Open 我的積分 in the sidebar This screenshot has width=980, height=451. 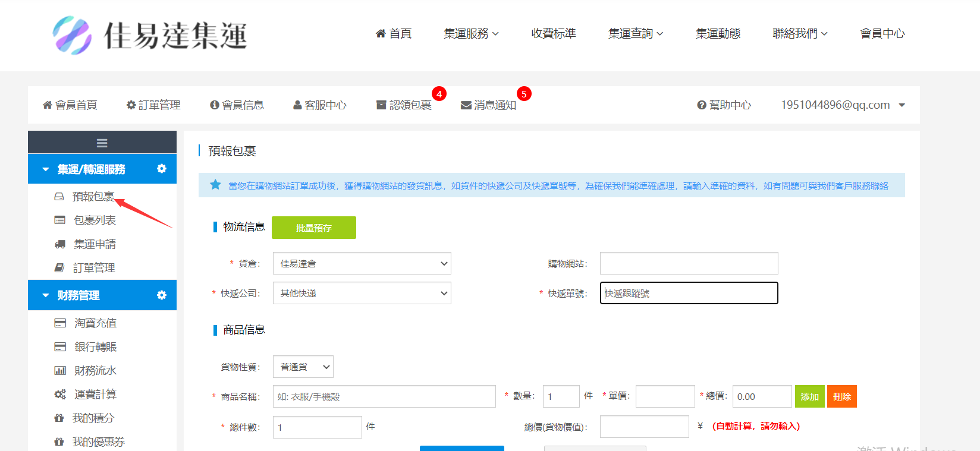(x=93, y=418)
